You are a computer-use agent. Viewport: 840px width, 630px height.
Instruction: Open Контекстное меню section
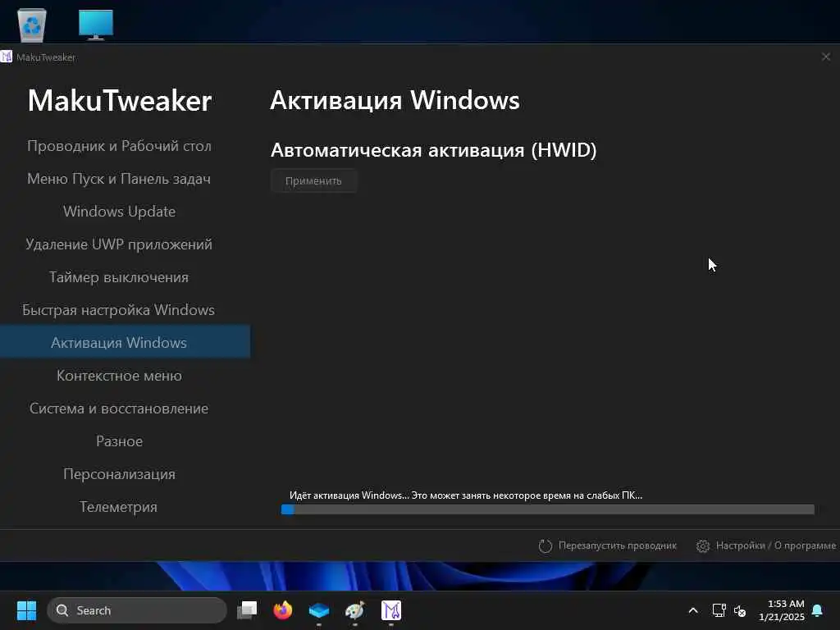[119, 376]
